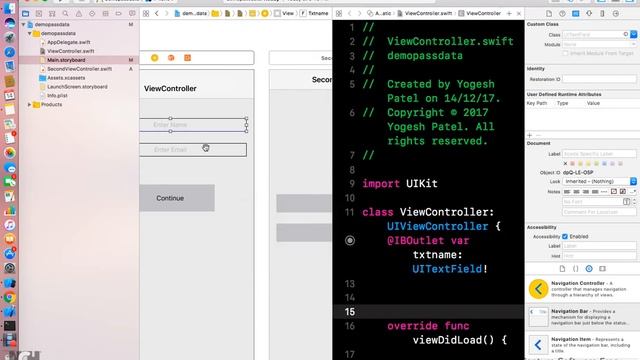Open the Project navigator tab
Screen dimensions: 640x360
25,13
